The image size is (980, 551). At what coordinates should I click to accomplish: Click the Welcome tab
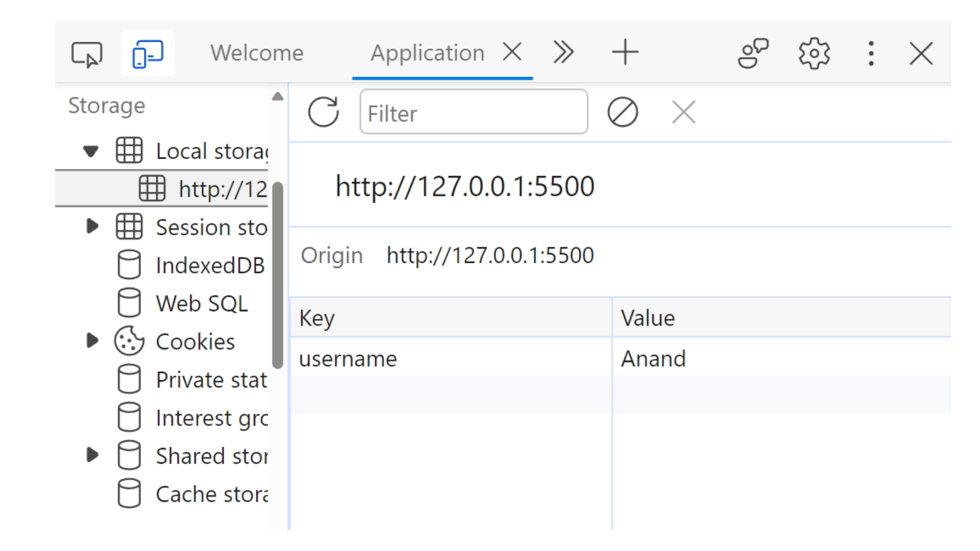click(256, 52)
